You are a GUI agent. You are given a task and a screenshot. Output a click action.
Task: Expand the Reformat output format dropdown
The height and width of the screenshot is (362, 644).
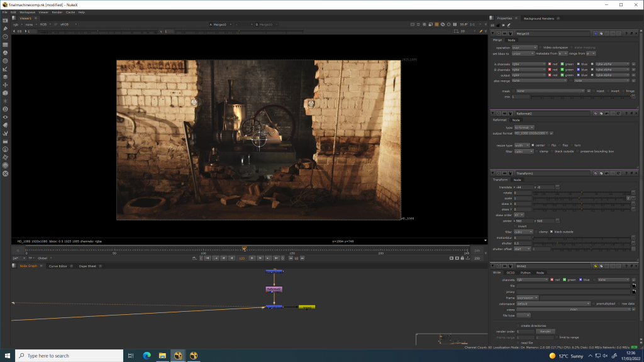[532, 133]
